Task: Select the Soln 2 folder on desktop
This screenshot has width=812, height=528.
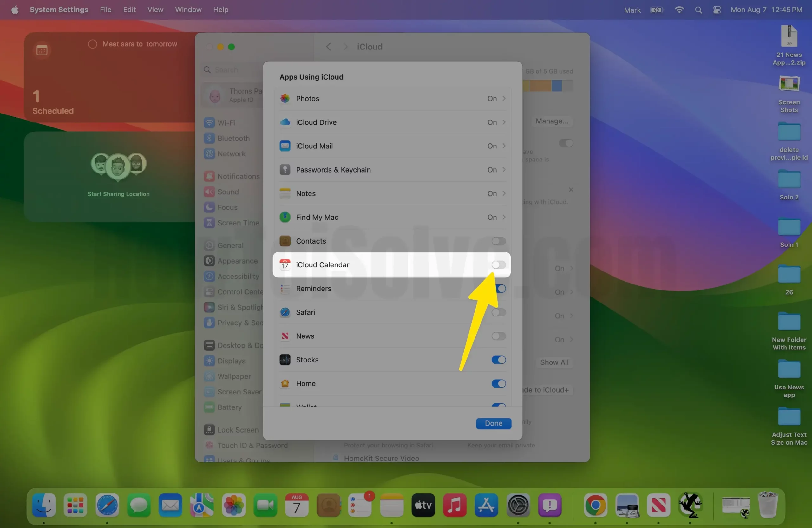Action: 789,185
